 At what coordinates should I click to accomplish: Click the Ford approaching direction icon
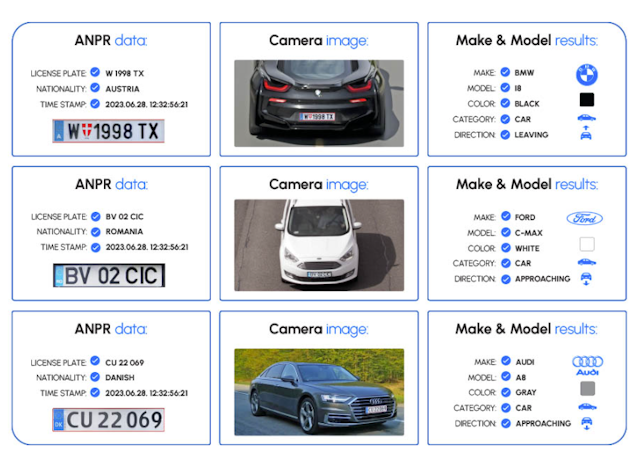(x=586, y=279)
